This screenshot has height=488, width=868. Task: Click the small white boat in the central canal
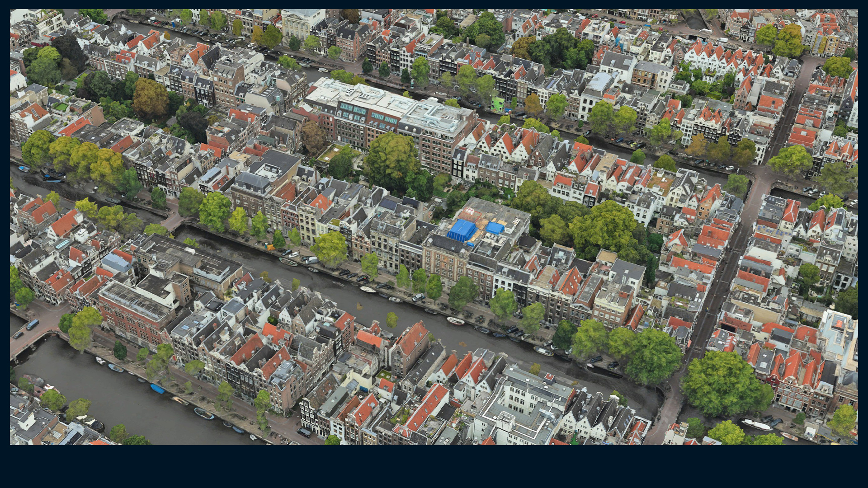(x=455, y=321)
